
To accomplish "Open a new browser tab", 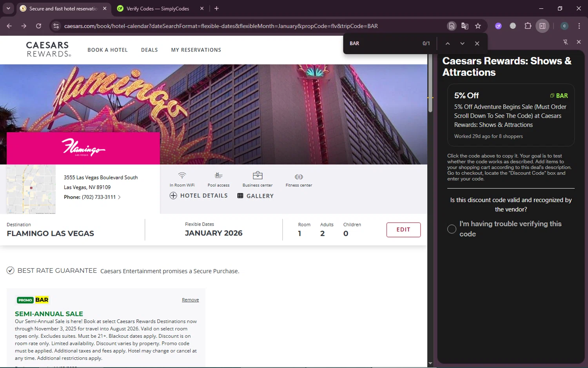I will click(216, 9).
